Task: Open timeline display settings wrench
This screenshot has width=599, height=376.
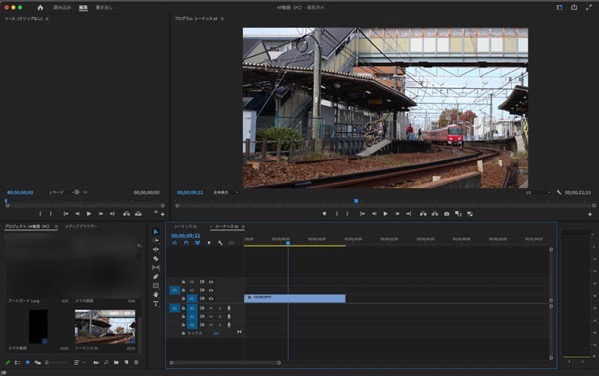Action: (220, 243)
